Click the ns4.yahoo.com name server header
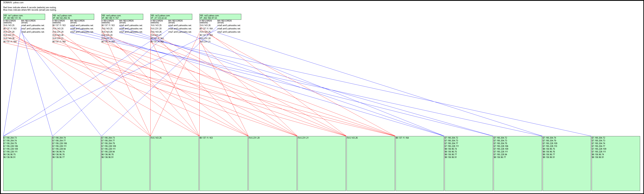 pyautogui.click(x=111, y=15)
